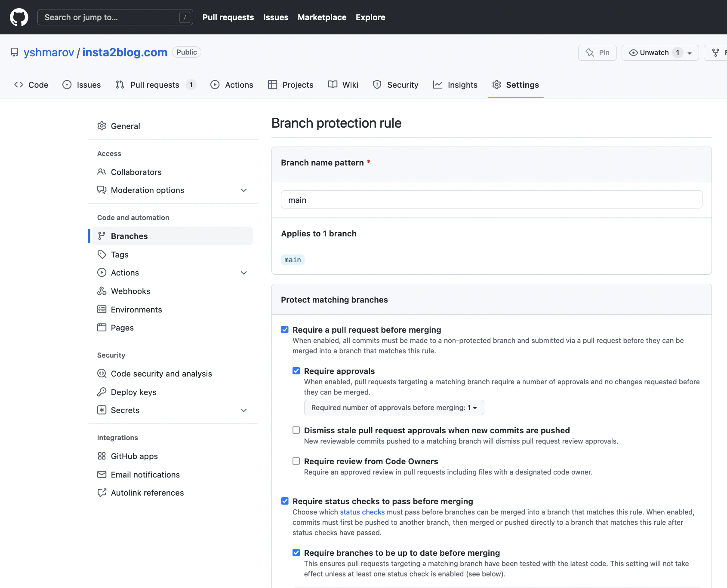Viewport: 727px width, 588px height.
Task: Expand the sidebar Actions submenu chevron
Action: [x=244, y=273]
